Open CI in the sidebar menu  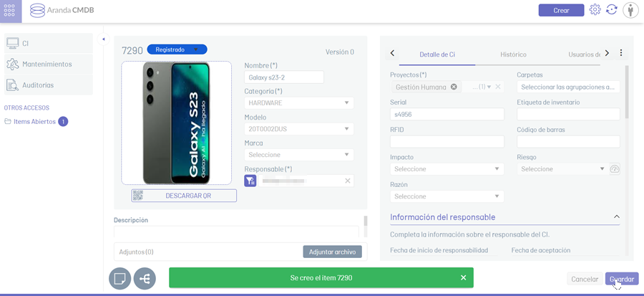point(49,43)
